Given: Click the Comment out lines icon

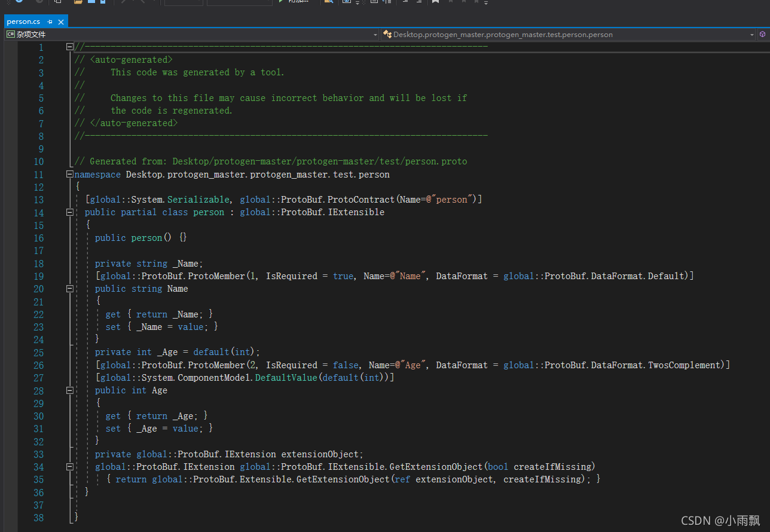Looking at the screenshot, I should tap(374, 4).
